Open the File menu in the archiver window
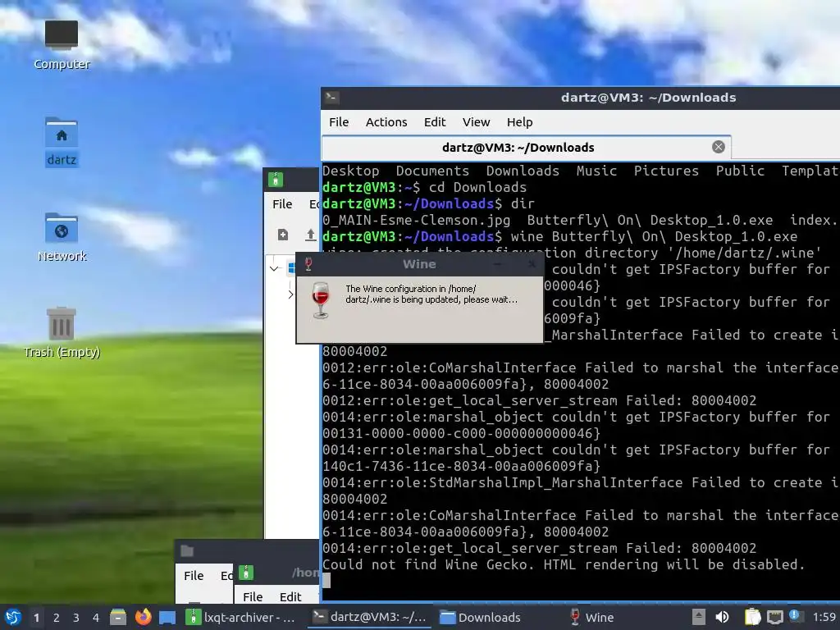 282,204
